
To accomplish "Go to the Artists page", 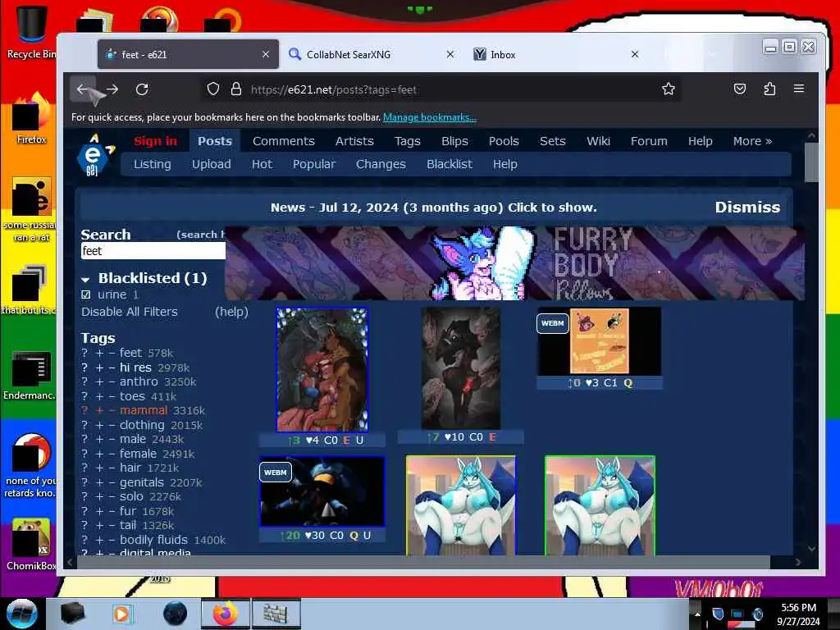I will coord(354,141).
